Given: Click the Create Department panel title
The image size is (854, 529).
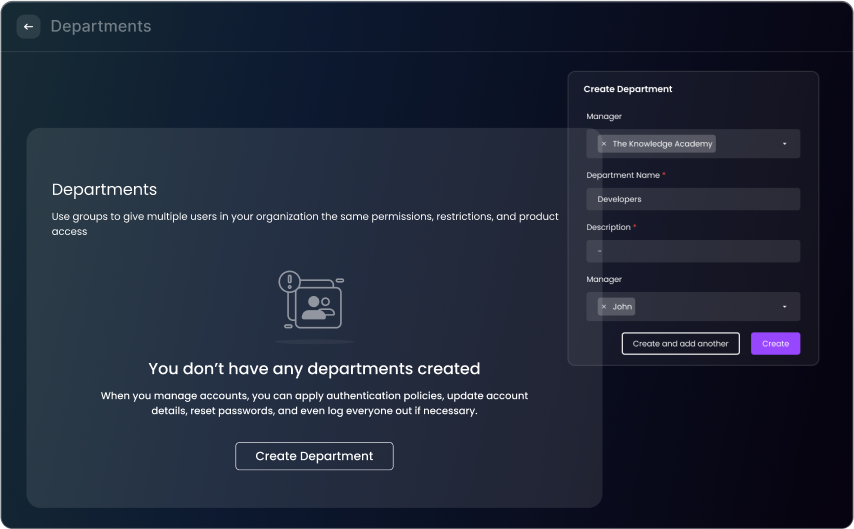Looking at the screenshot, I should pos(628,89).
